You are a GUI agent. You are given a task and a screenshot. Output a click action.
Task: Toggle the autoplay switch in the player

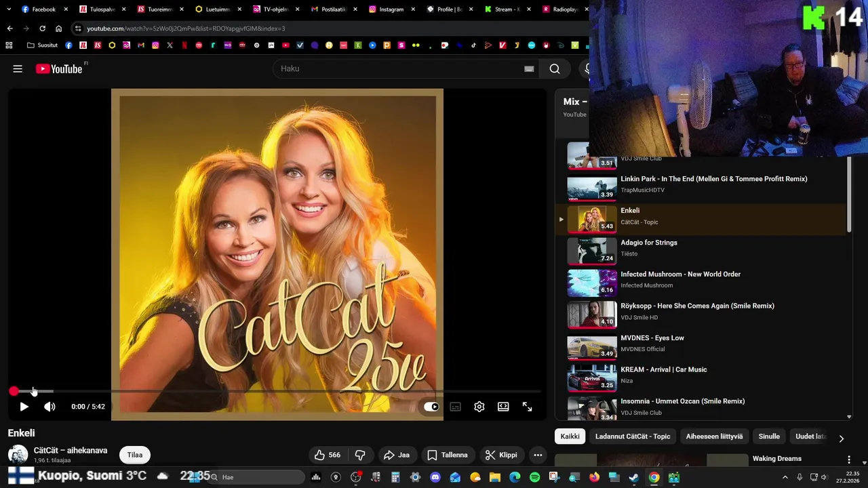[x=431, y=407]
